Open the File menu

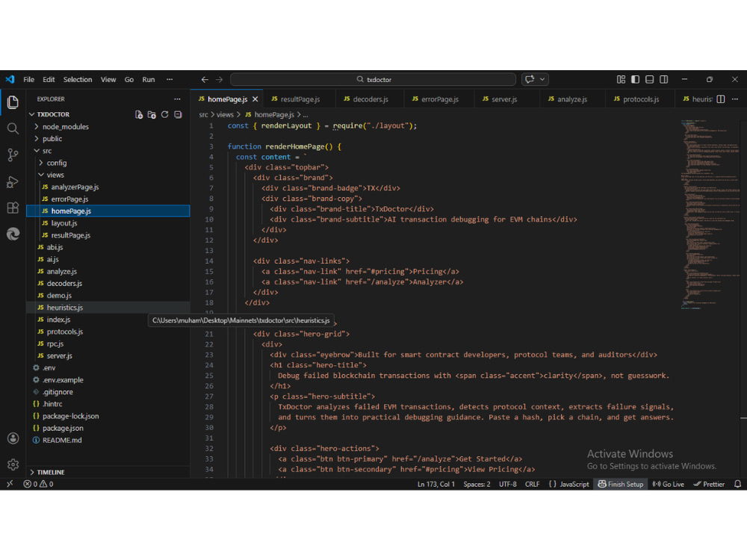28,80
